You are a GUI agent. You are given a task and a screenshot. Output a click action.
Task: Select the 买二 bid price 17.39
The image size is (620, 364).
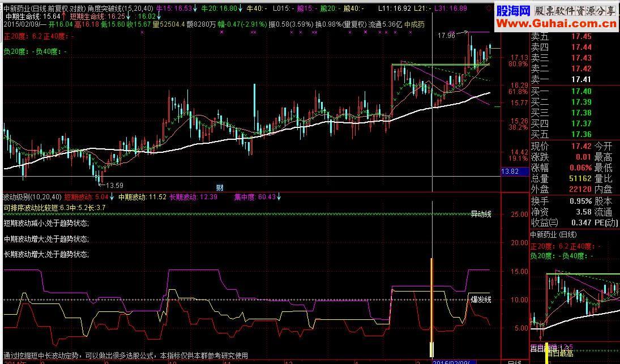581,102
